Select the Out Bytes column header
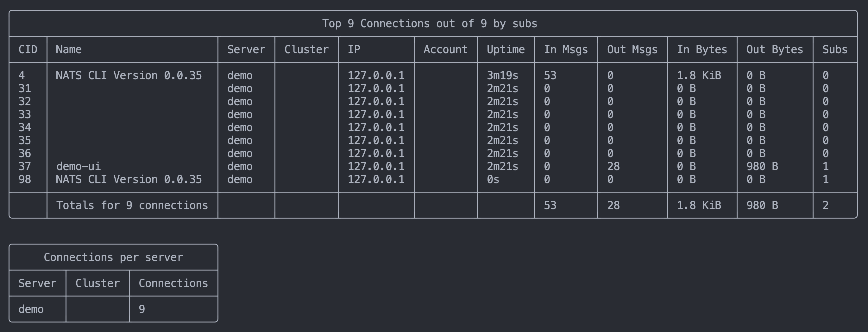 pyautogui.click(x=775, y=50)
